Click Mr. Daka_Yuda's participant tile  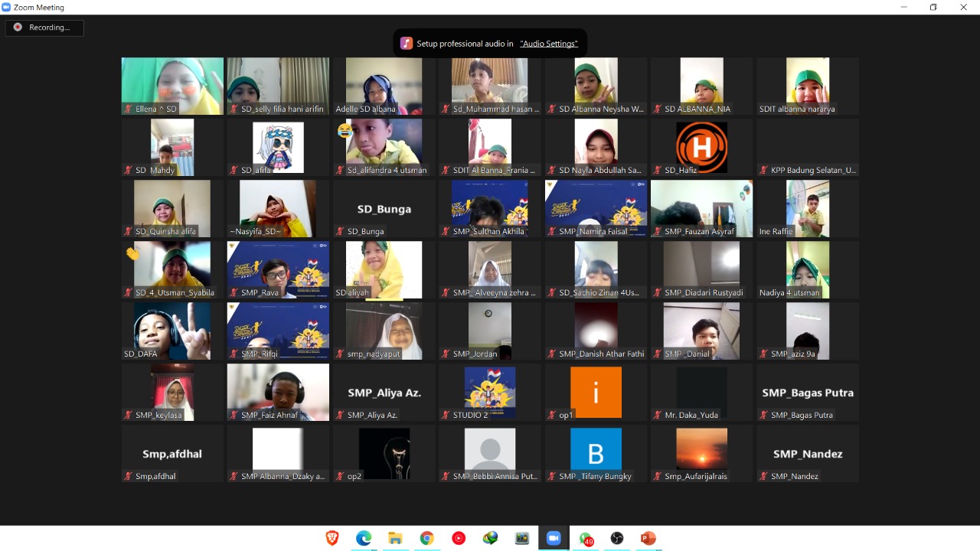pyautogui.click(x=701, y=392)
